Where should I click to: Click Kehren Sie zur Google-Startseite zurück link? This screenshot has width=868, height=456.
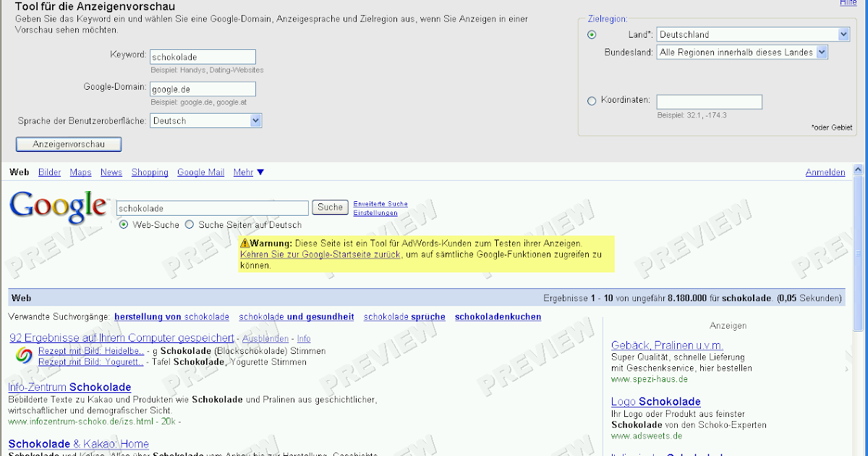coord(320,255)
